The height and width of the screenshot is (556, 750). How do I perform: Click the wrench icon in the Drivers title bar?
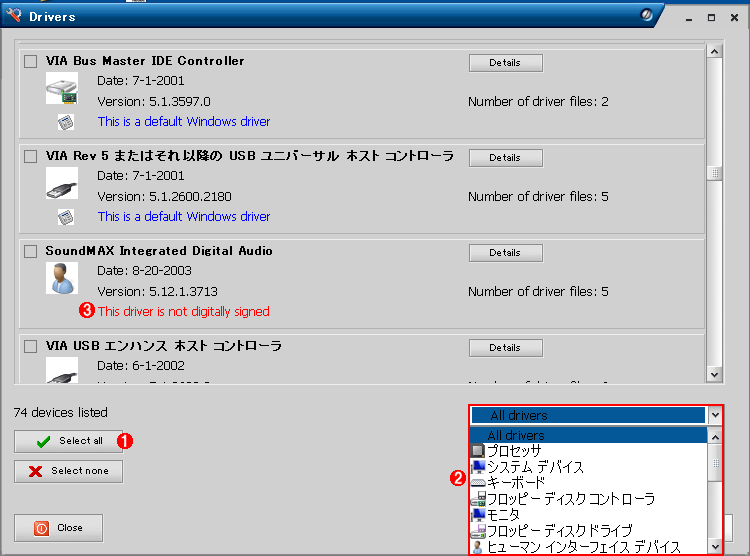14,15
